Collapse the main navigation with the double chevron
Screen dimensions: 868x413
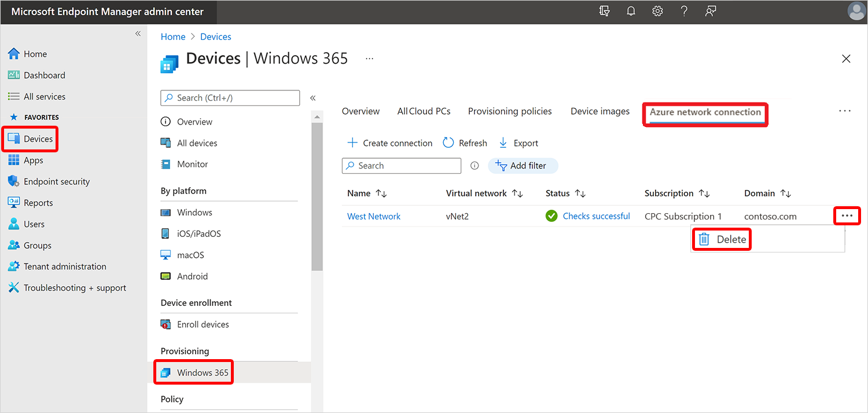(138, 34)
